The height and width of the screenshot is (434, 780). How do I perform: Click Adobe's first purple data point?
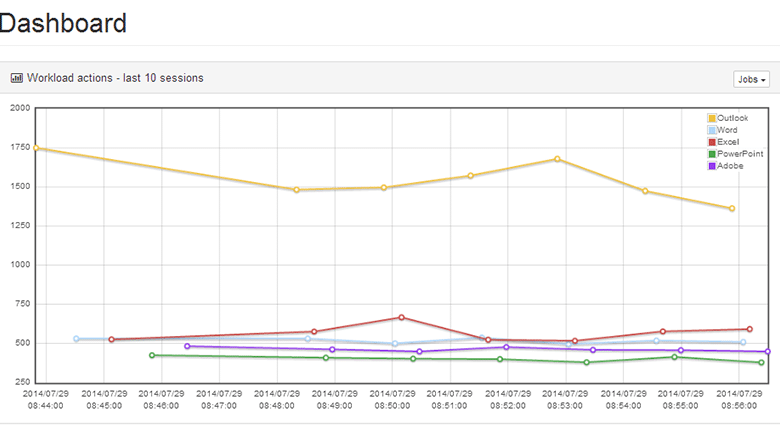[x=187, y=346]
